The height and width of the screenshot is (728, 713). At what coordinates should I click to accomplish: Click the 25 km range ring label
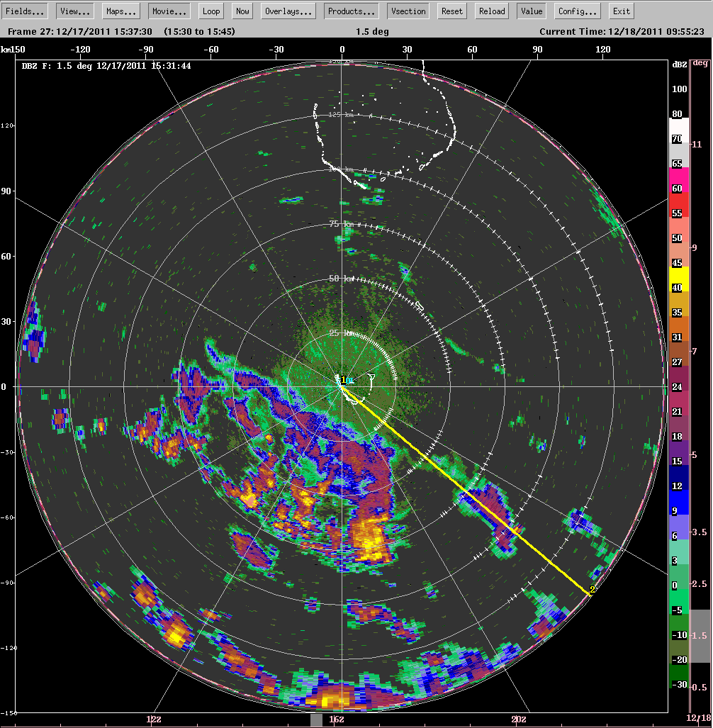tap(341, 333)
